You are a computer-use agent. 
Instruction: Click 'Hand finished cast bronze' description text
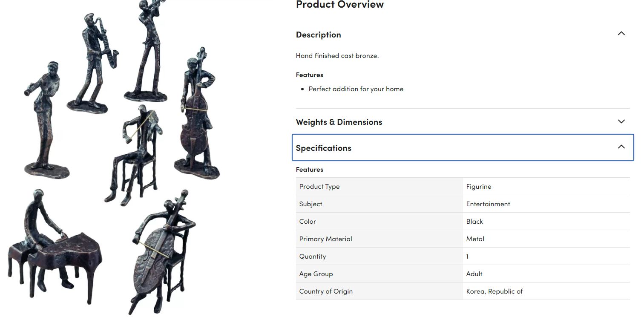(x=337, y=56)
